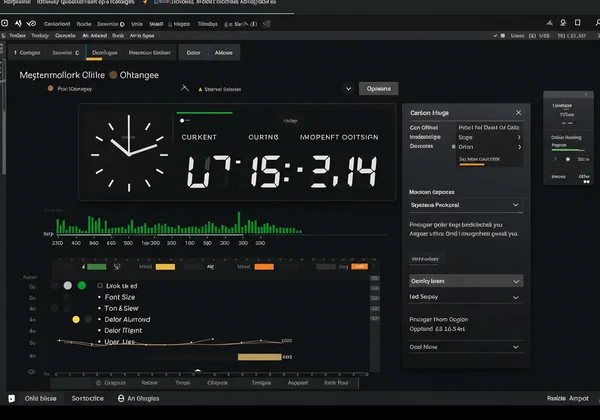Screen dimensions: 600x420
Task: Select the Delor ITignt bullet item
Action: (x=120, y=330)
